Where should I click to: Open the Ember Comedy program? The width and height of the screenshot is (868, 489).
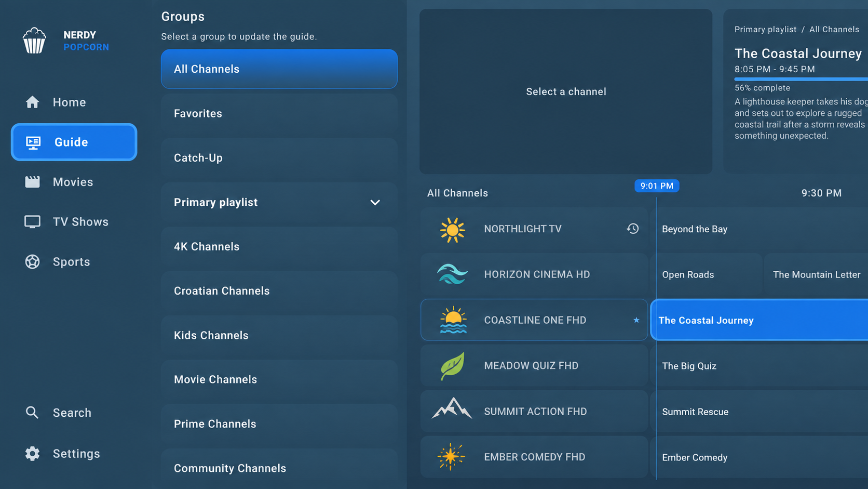(759, 457)
